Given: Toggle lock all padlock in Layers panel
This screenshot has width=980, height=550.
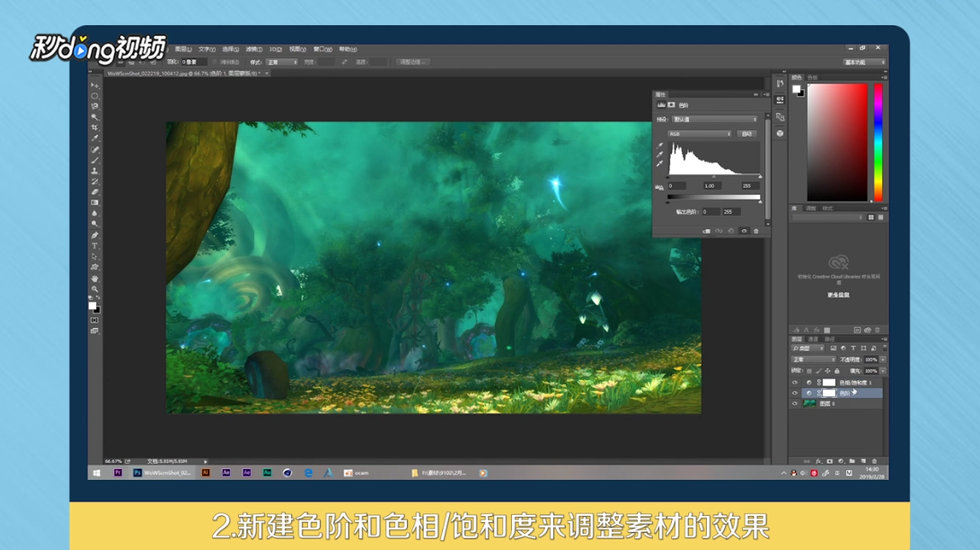Looking at the screenshot, I should coord(837,371).
